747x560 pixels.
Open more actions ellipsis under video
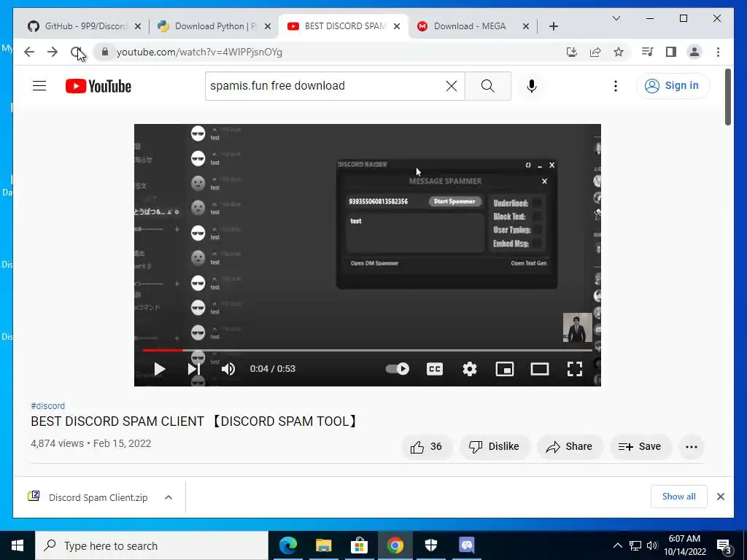pyautogui.click(x=692, y=447)
